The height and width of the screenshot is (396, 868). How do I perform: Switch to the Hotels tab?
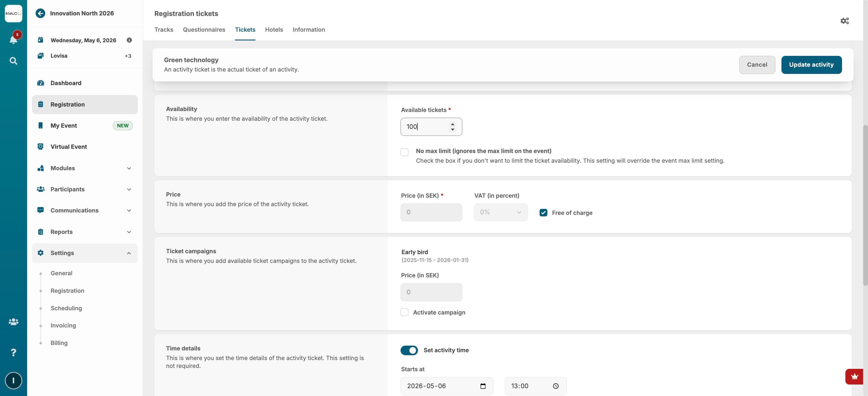click(x=274, y=30)
